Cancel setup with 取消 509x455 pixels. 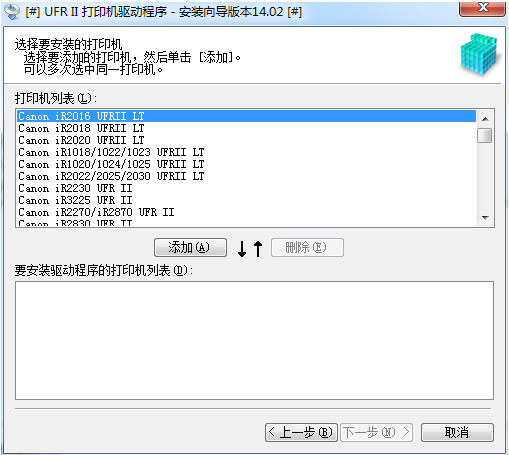[x=457, y=432]
